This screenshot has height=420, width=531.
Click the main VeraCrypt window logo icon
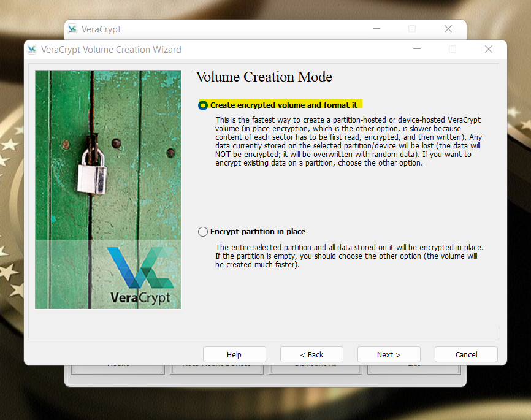pyautogui.click(x=72, y=29)
